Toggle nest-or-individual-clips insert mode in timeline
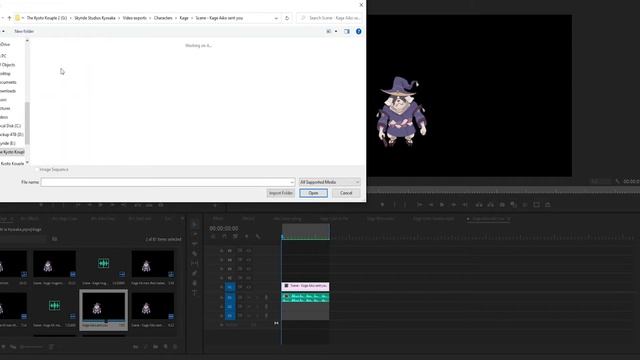This screenshot has height=360, width=640. (x=213, y=236)
